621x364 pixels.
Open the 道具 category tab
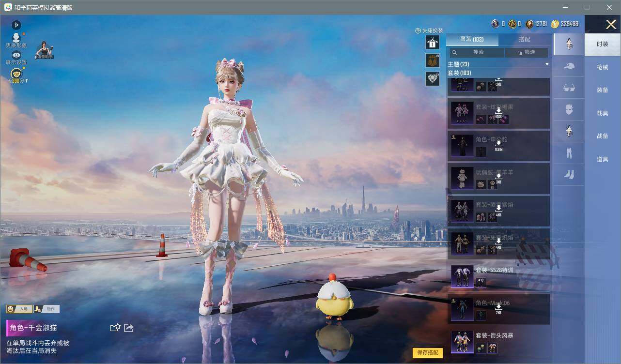tap(603, 159)
